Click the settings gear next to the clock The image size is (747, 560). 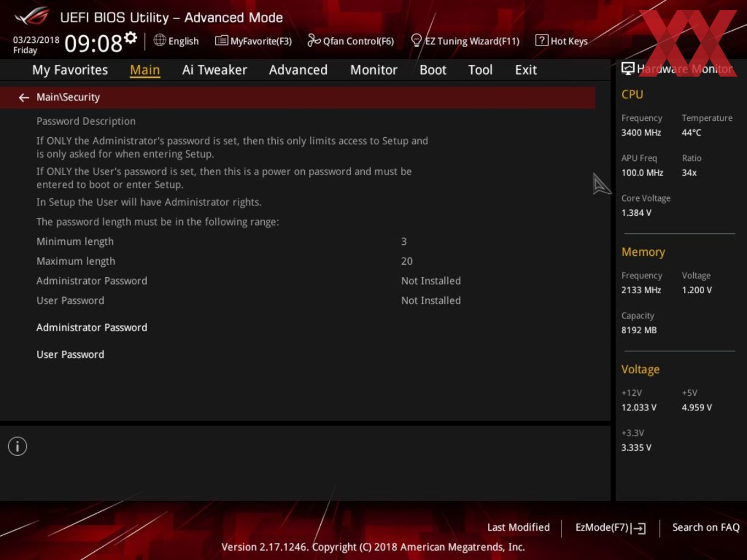pyautogui.click(x=130, y=37)
